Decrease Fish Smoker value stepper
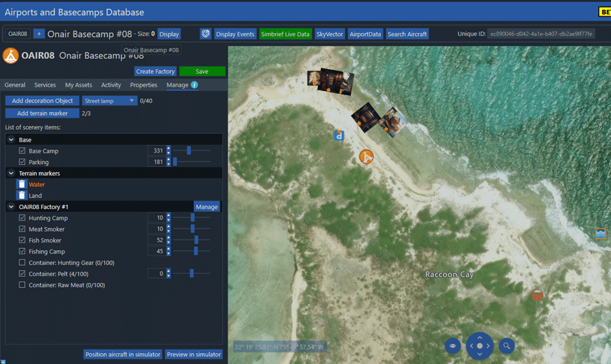The height and width of the screenshot is (364, 611). pyautogui.click(x=168, y=242)
